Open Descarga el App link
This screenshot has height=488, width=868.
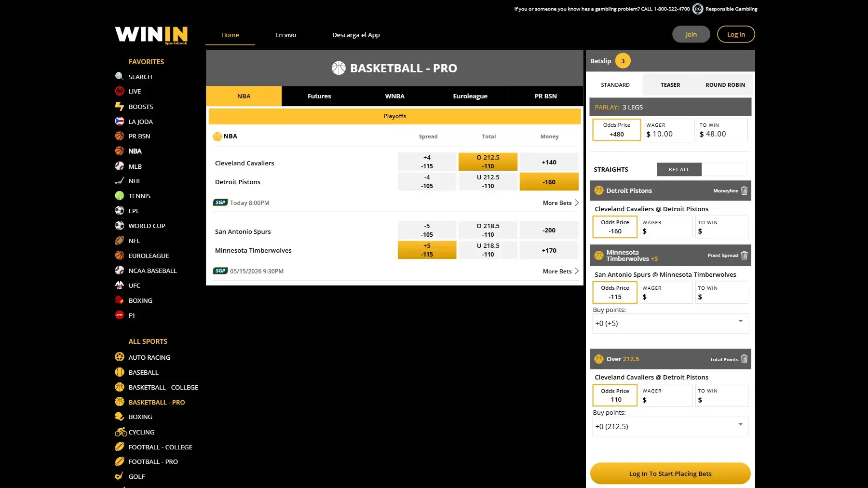coord(356,35)
